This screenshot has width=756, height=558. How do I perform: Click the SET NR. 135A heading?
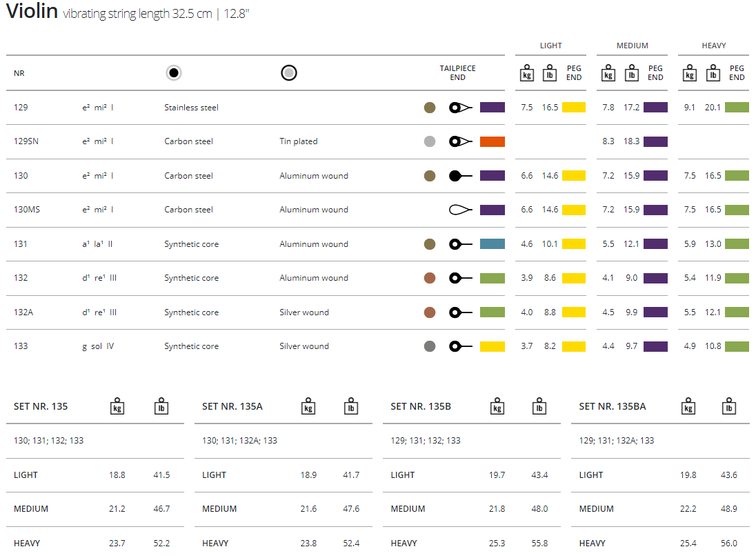pos(232,406)
